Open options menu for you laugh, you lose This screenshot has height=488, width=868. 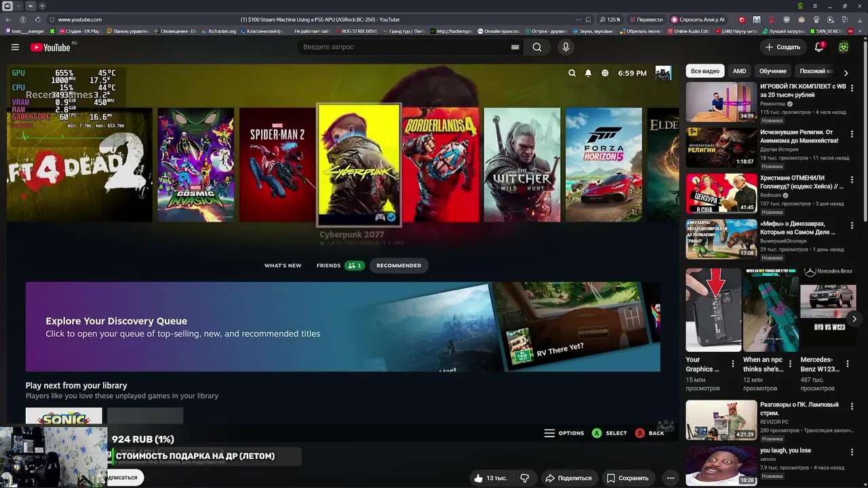pos(852,451)
